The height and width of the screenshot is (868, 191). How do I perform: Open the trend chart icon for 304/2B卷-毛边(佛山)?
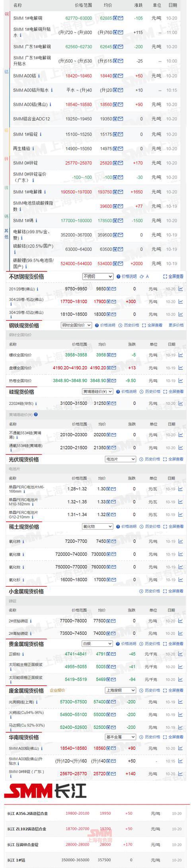point(180,302)
